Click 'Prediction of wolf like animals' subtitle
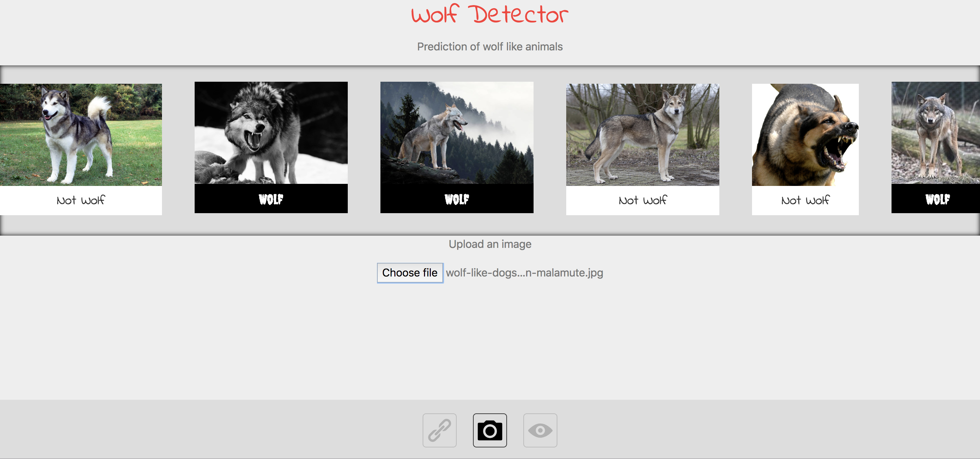 click(x=490, y=46)
